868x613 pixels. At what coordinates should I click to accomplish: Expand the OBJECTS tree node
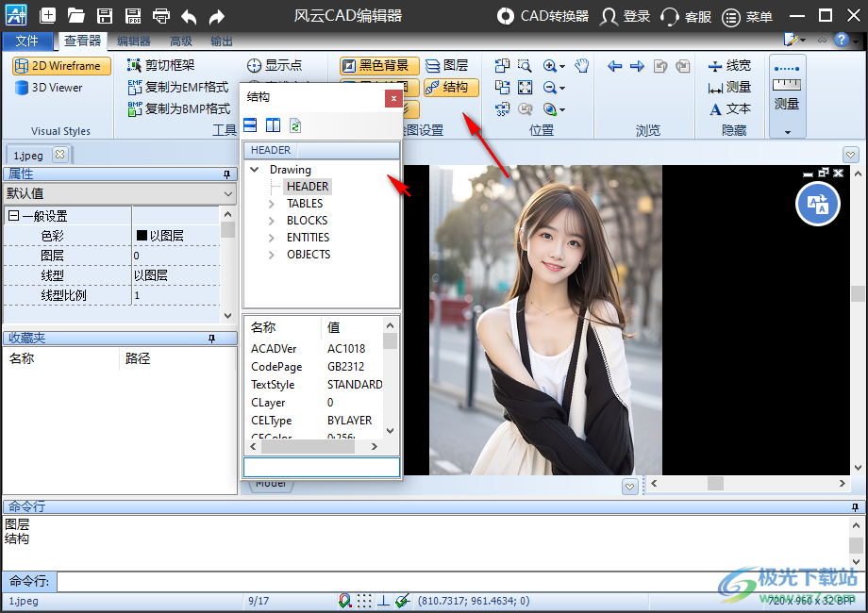click(x=272, y=255)
